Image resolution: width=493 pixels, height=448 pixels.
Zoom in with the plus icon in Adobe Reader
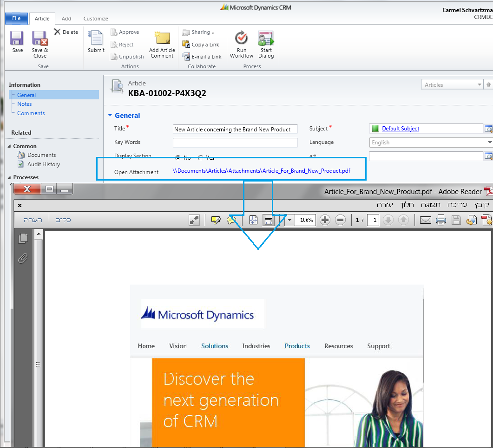325,220
